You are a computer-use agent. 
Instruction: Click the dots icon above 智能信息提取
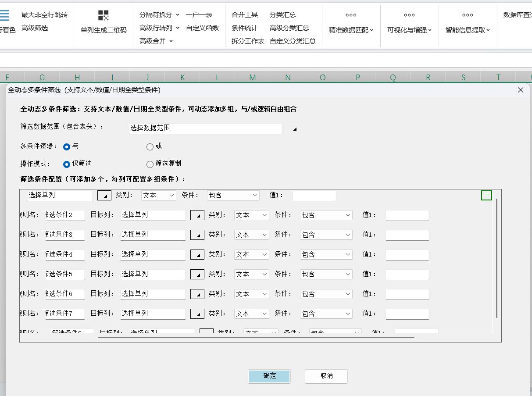click(x=468, y=14)
